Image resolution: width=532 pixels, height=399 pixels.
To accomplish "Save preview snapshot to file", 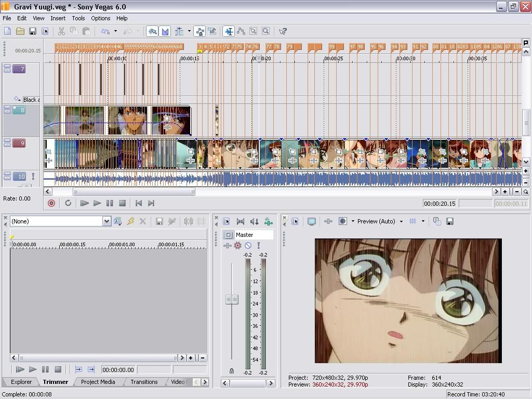I will [450, 221].
